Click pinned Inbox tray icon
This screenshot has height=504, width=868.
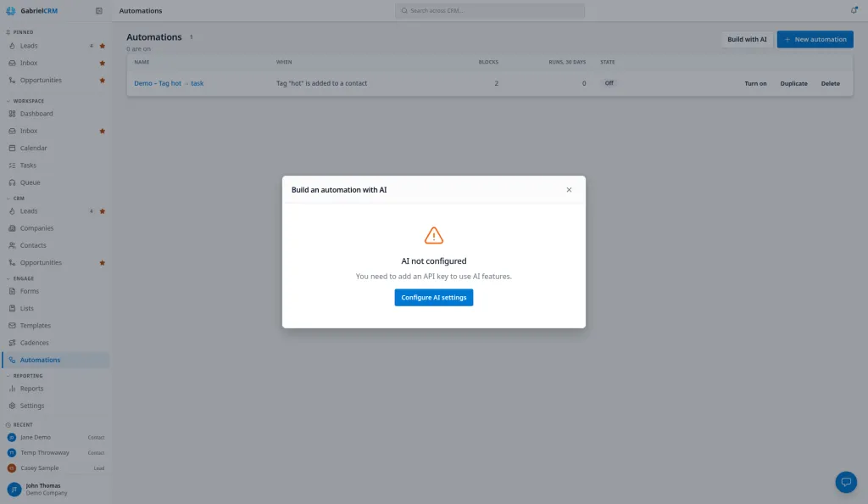[12, 63]
